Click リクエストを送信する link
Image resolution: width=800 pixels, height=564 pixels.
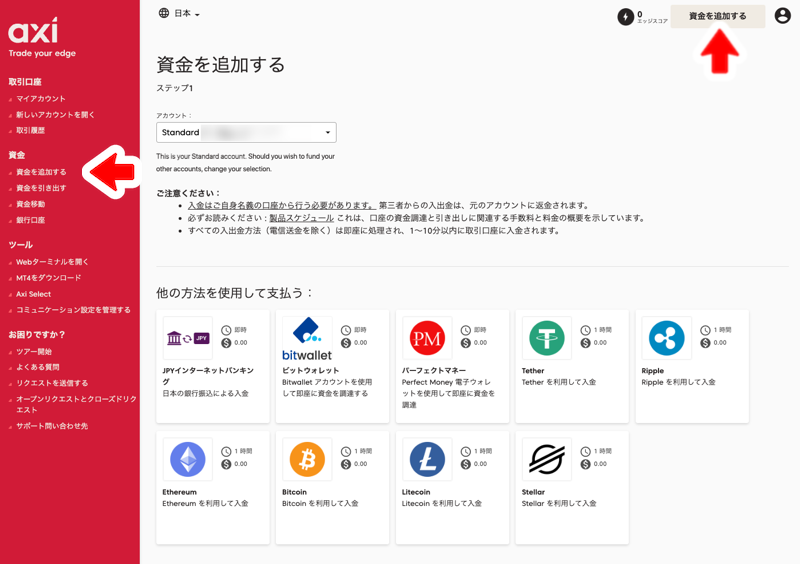click(52, 383)
